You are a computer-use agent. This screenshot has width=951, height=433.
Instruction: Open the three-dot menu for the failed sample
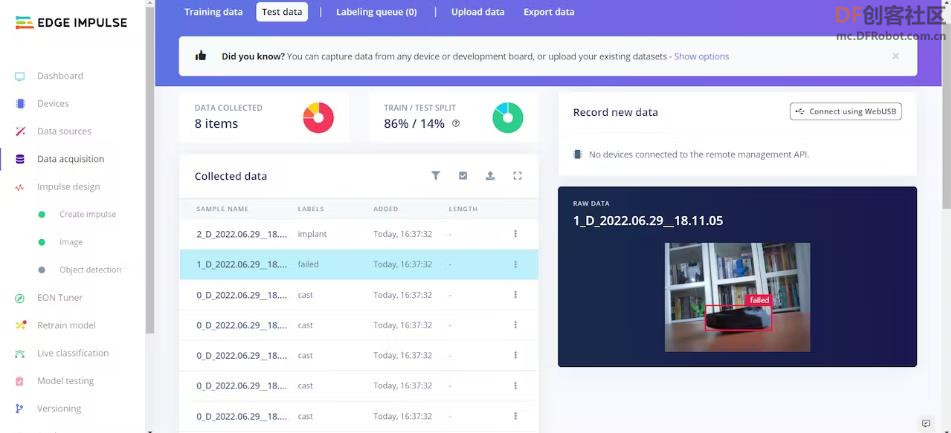(x=516, y=264)
